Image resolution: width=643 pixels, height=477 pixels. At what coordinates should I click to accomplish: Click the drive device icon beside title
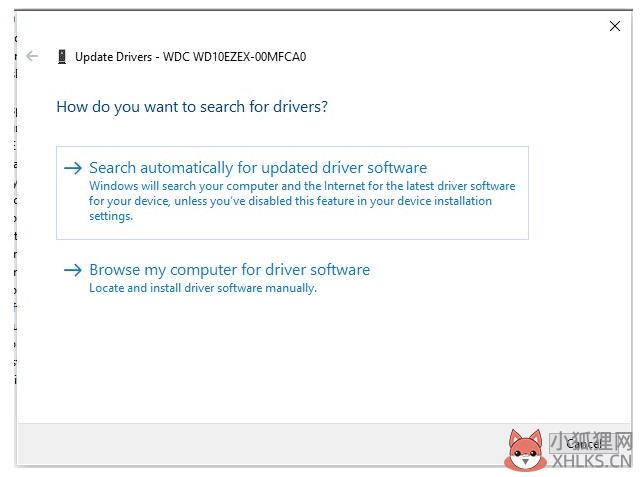[x=63, y=57]
